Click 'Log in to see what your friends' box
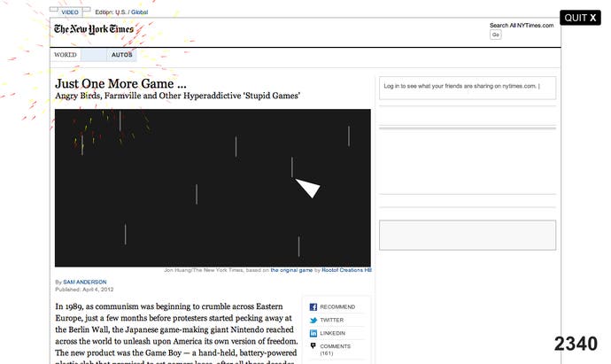This screenshot has width=611, height=364. [468, 88]
